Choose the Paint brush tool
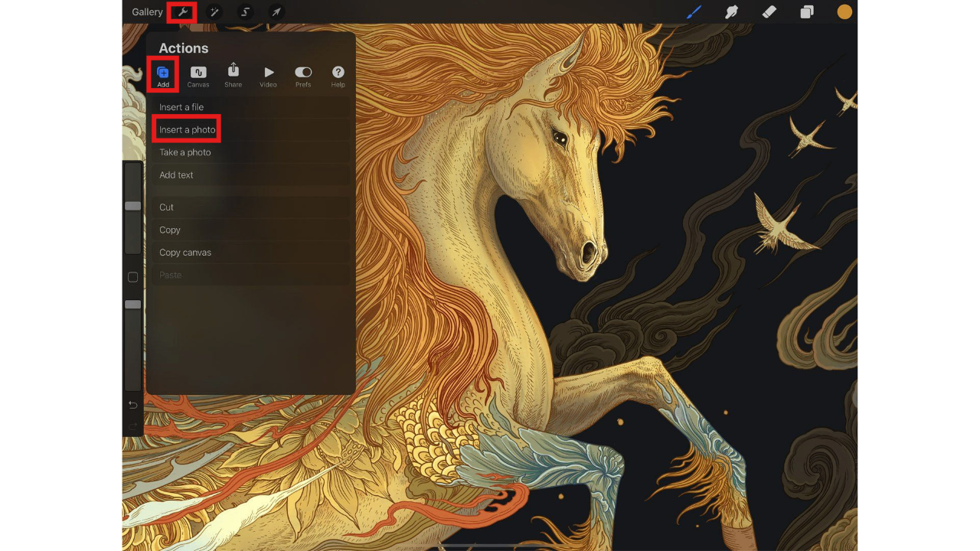 693,11
